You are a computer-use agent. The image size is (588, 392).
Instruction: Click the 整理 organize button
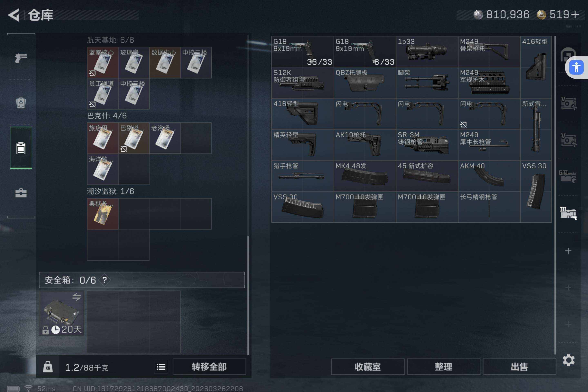coord(443,367)
